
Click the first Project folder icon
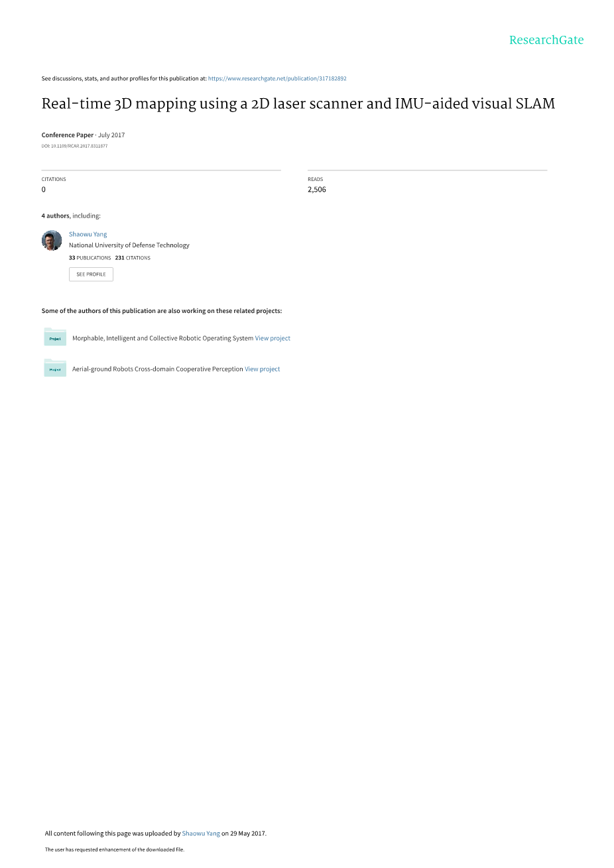tap(55, 338)
